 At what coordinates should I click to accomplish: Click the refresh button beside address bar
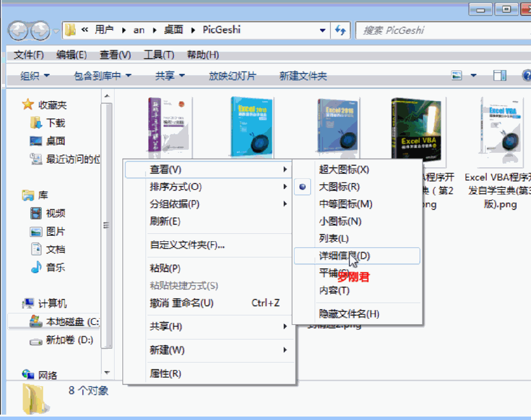pos(340,30)
